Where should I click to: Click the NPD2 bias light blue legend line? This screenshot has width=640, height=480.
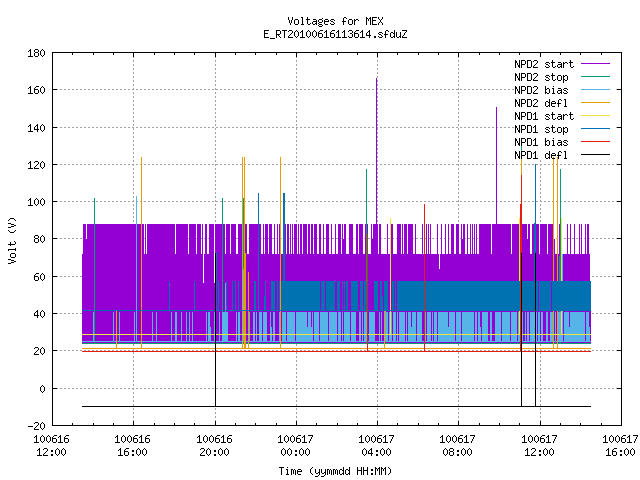(x=595, y=90)
